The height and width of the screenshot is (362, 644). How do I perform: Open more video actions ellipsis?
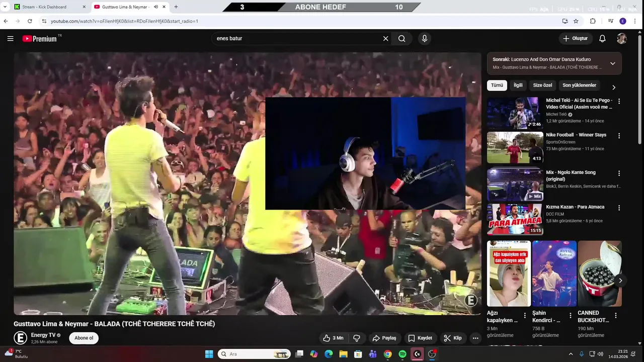coord(475,338)
